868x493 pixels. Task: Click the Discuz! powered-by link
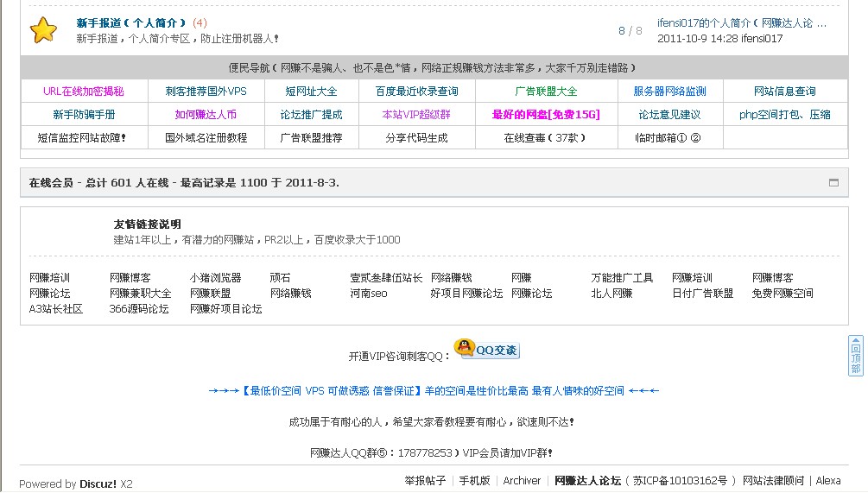(x=98, y=484)
